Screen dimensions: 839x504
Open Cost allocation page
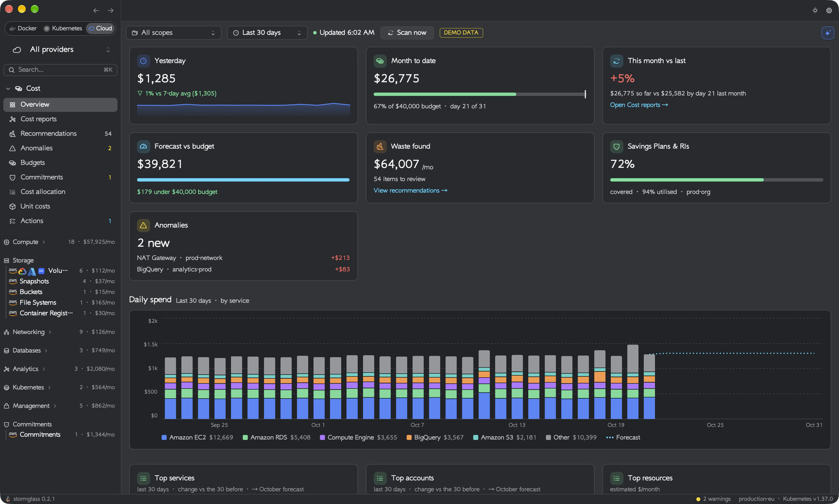click(x=60, y=192)
